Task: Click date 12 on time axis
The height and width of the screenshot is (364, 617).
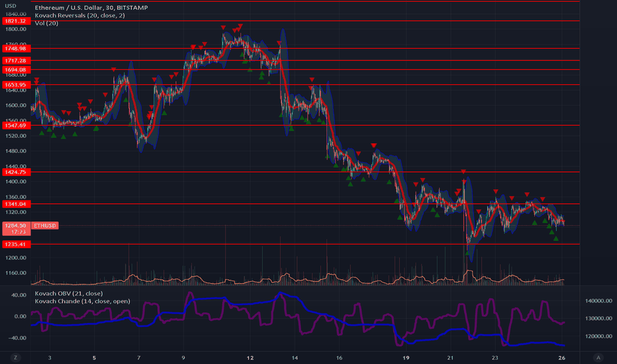Action: [x=250, y=357]
